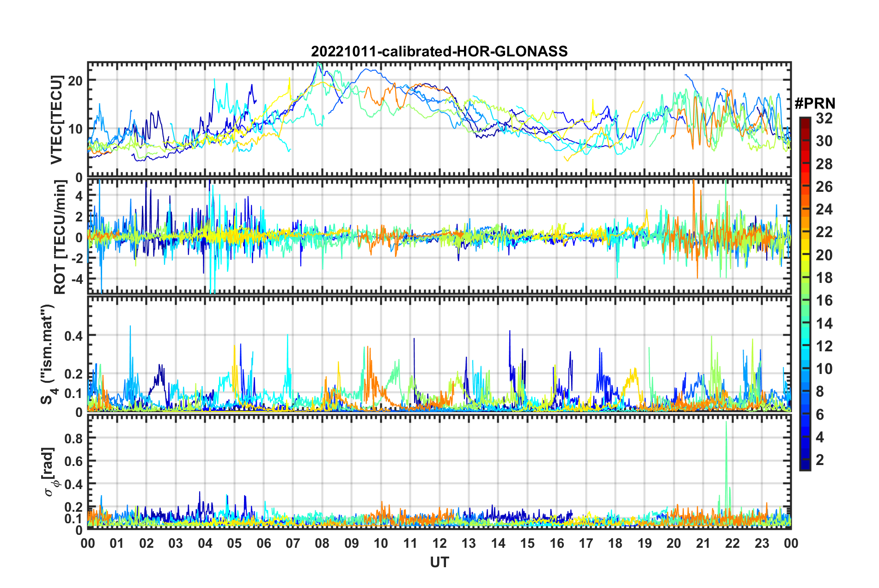Click the UT x-axis label
The width and height of the screenshot is (879, 588).
439,562
